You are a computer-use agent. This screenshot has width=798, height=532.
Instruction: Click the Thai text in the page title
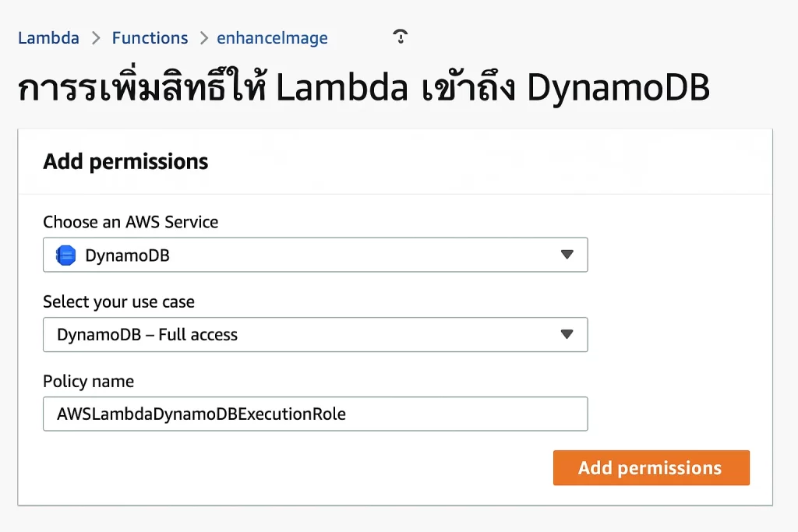[140, 88]
